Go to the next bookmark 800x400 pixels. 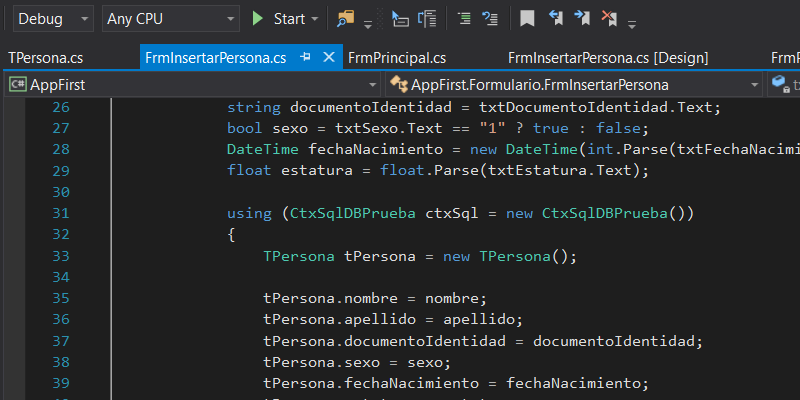pyautogui.click(x=582, y=19)
